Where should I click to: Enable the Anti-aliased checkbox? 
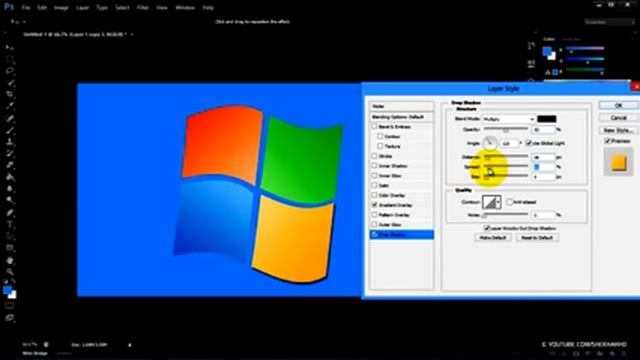click(x=509, y=202)
